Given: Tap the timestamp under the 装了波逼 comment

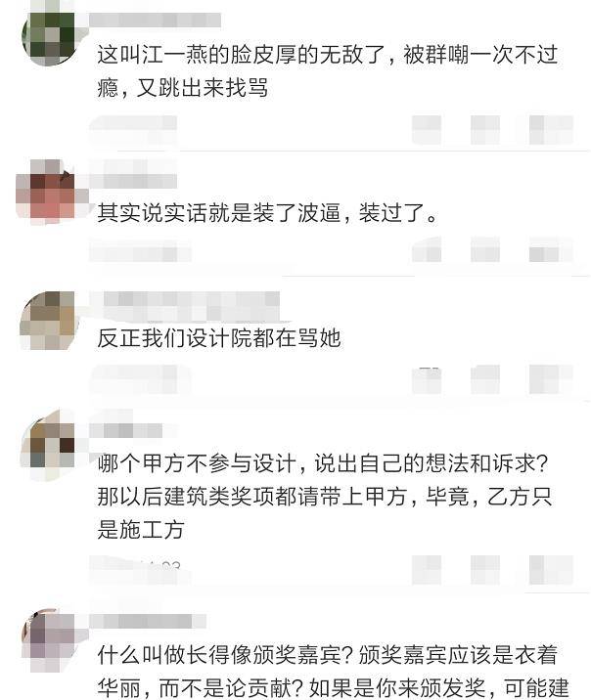Looking at the screenshot, I should tap(140, 251).
